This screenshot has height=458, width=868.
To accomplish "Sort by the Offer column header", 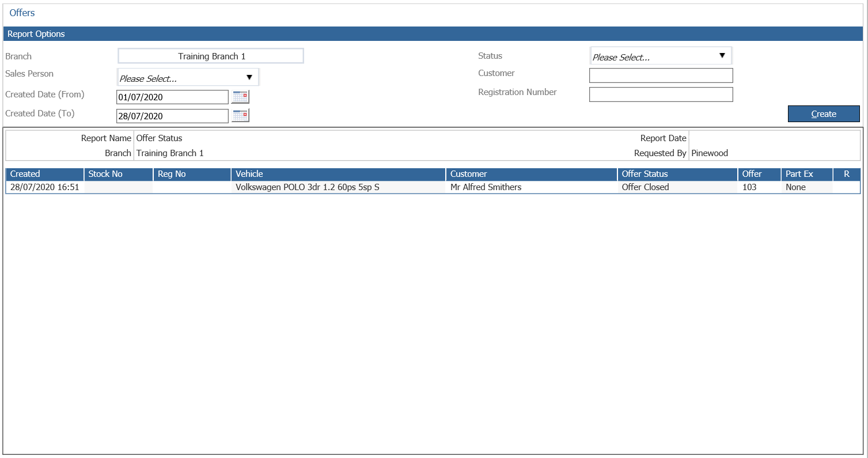I will [x=759, y=174].
